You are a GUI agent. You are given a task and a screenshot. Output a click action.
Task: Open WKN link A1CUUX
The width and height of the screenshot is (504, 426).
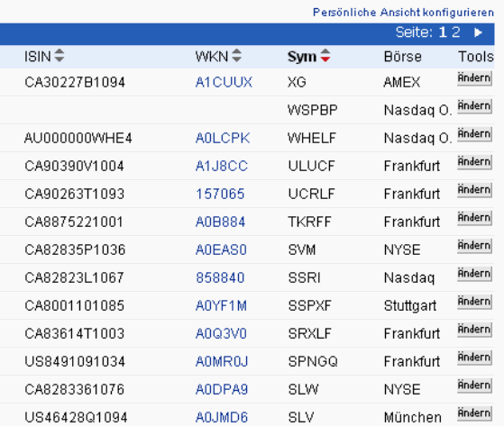click(224, 82)
